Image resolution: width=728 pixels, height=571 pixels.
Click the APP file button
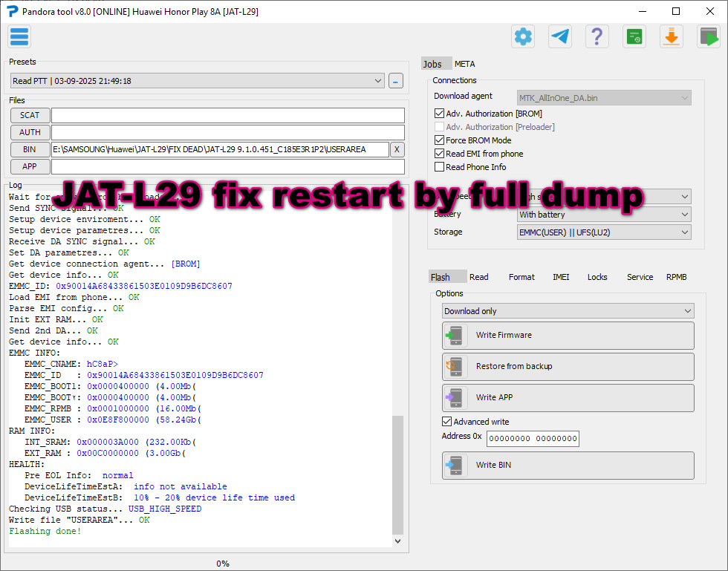pos(30,166)
